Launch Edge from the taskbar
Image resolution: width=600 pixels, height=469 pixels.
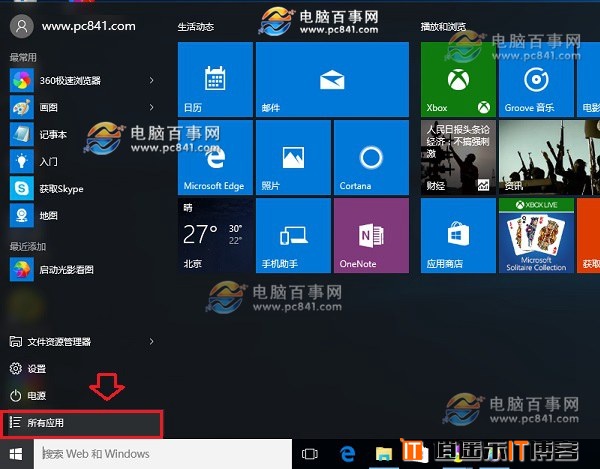[347, 454]
